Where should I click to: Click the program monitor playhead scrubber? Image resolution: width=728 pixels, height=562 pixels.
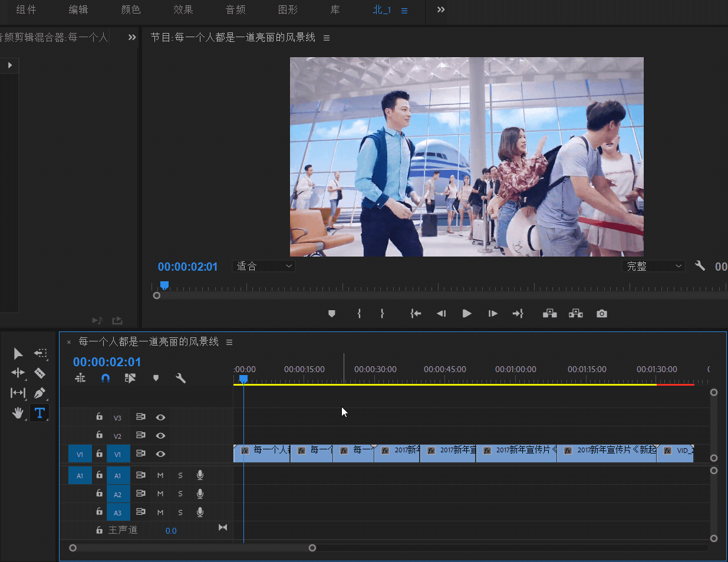164,285
